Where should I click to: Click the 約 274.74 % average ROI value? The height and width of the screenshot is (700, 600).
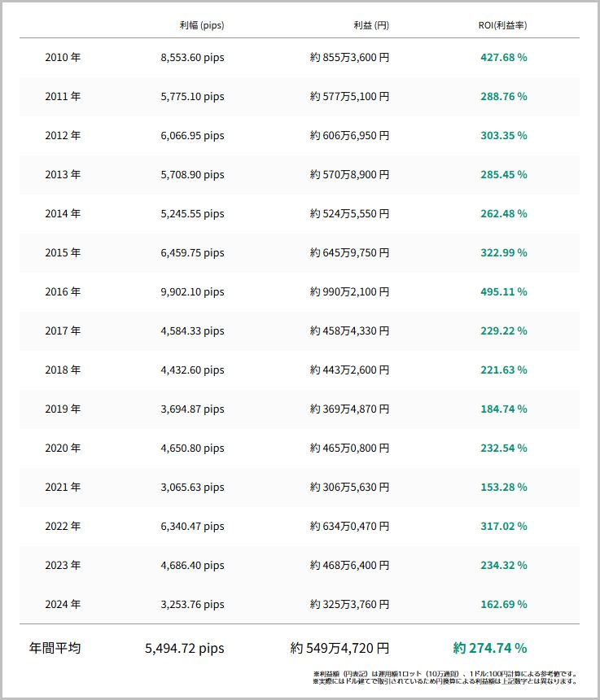coord(490,649)
